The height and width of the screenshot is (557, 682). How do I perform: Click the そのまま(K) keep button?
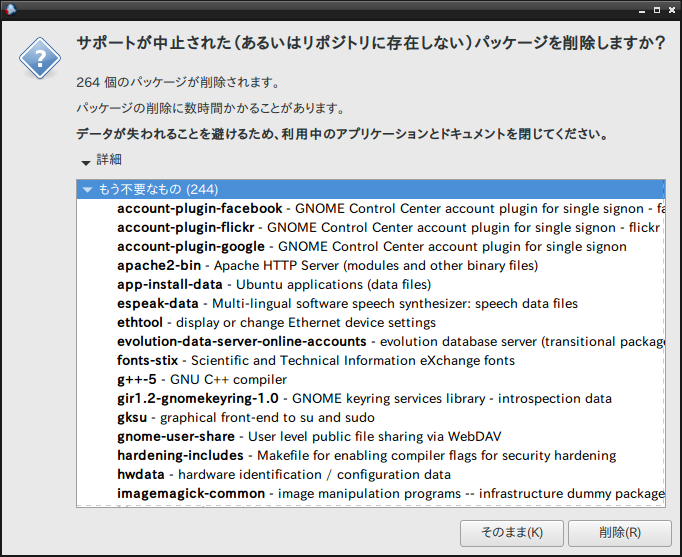tap(512, 533)
